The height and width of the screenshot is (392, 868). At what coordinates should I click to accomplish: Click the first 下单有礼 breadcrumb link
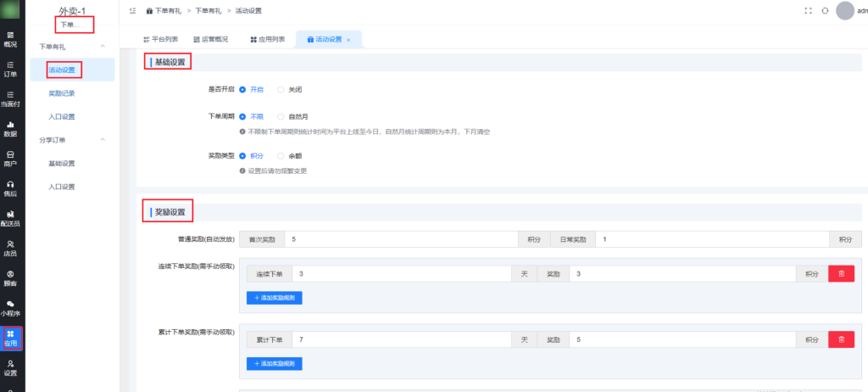[168, 10]
